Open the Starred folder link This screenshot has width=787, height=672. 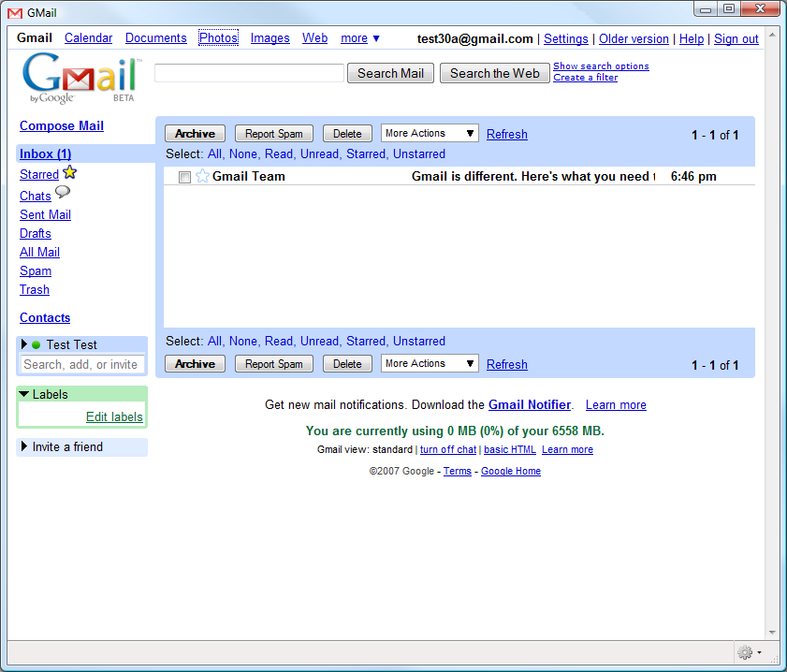(39, 175)
